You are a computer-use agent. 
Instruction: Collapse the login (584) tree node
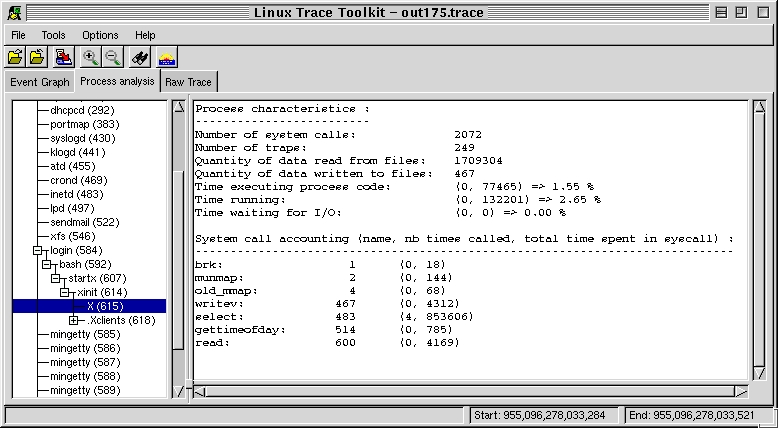(37, 250)
